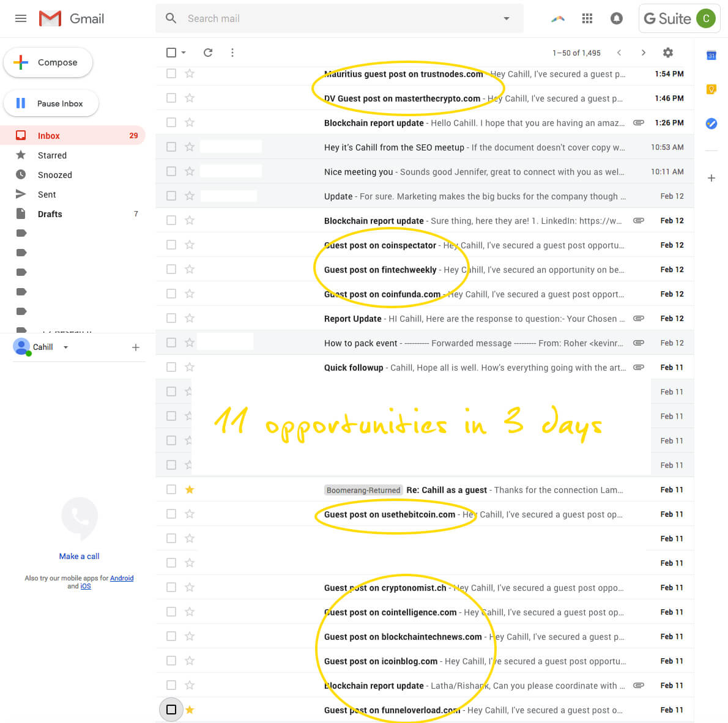Open the notifications bell icon
Screen dimensions: 728x723
[616, 18]
